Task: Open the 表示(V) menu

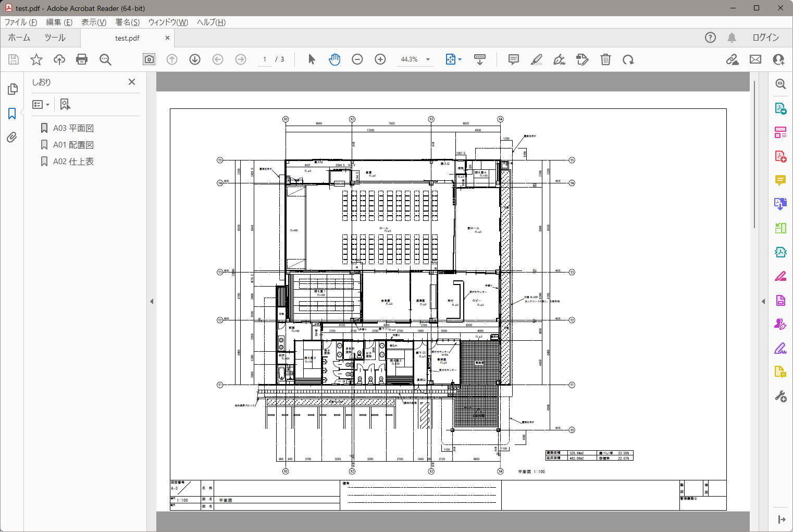Action: (94, 22)
